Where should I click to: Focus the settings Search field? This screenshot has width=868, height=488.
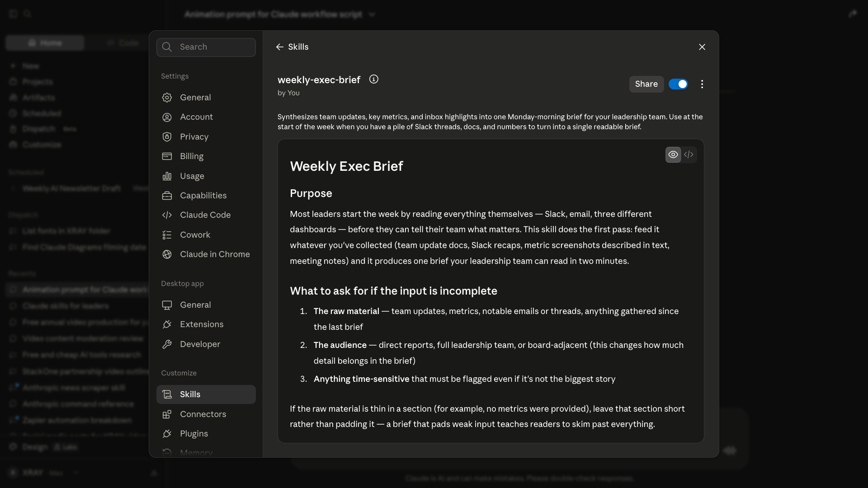(206, 47)
